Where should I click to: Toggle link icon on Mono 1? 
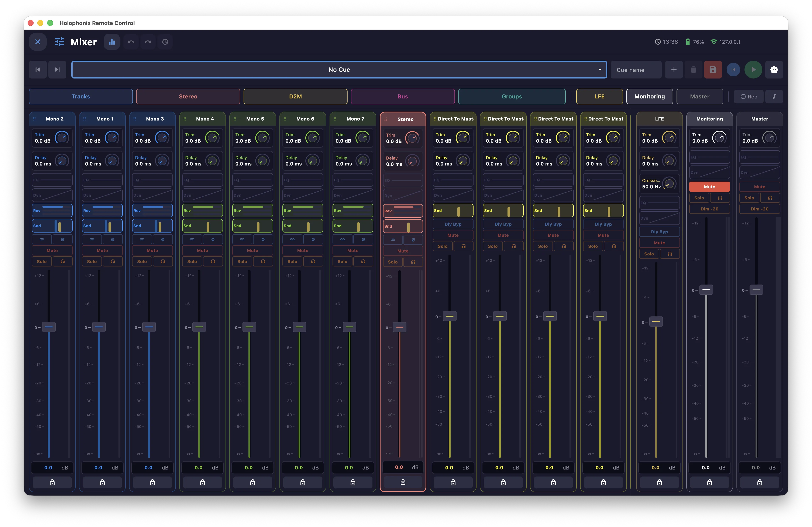point(92,239)
